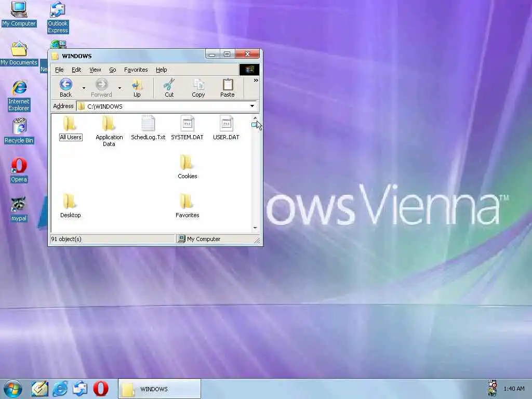Select the Application Data folder

(x=109, y=131)
